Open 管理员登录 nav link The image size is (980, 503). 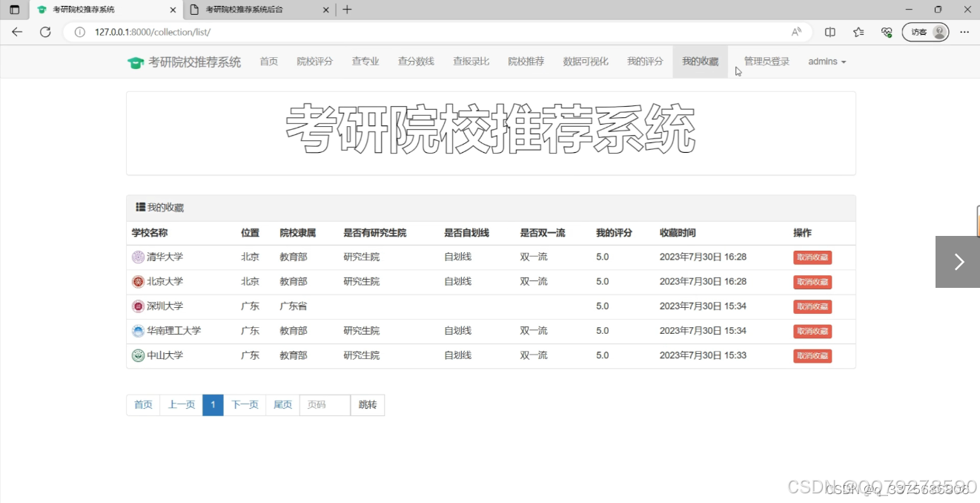767,62
